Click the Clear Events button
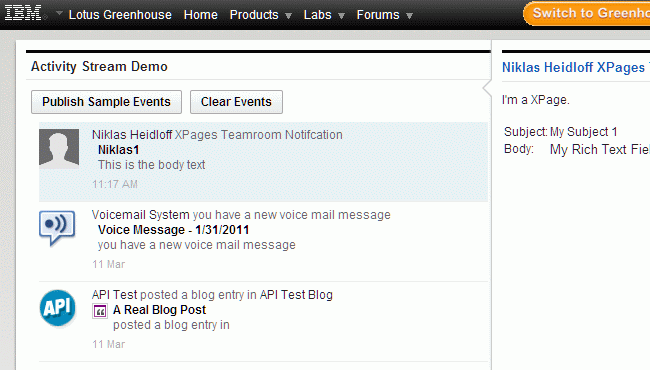The width and height of the screenshot is (650, 370). click(236, 102)
